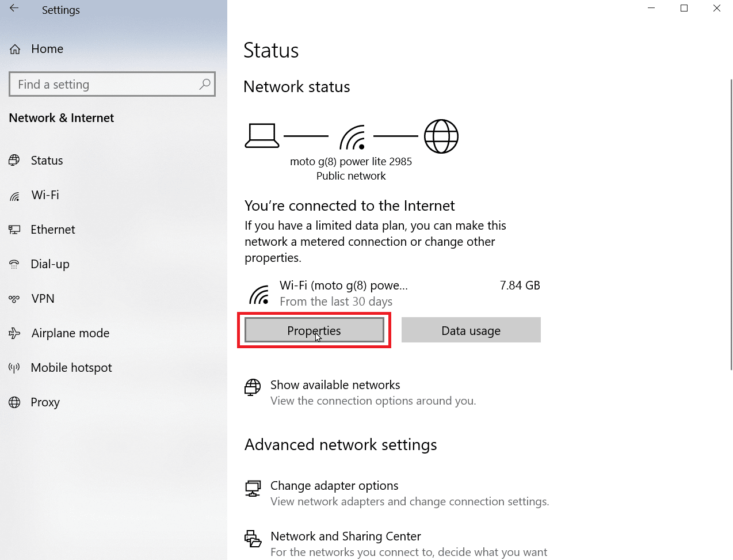
Task: Click the Proxy globe icon
Action: click(x=14, y=402)
